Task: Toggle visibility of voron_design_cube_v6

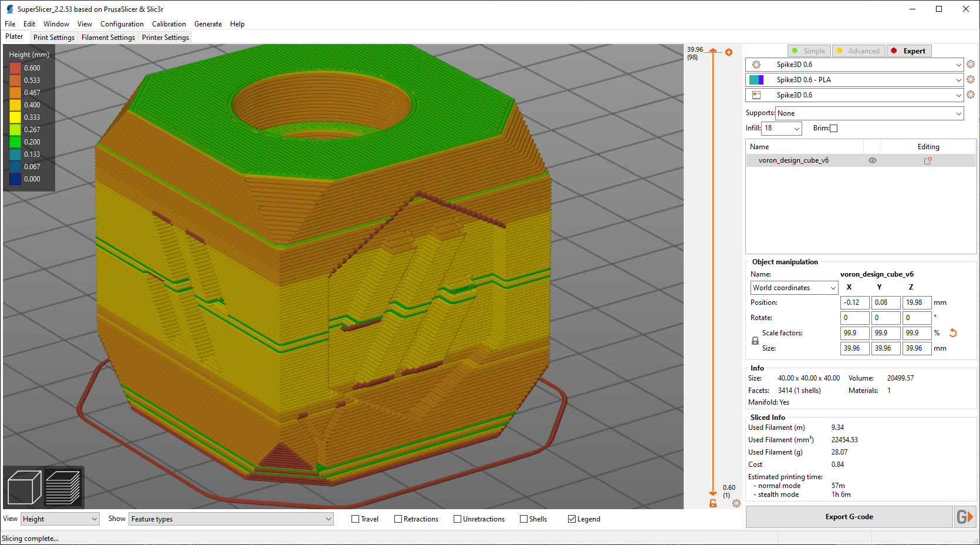Action: [x=873, y=160]
